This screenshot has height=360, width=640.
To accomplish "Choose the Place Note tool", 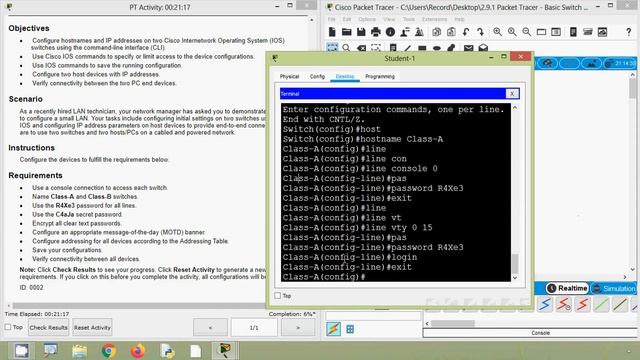I will click(393, 48).
